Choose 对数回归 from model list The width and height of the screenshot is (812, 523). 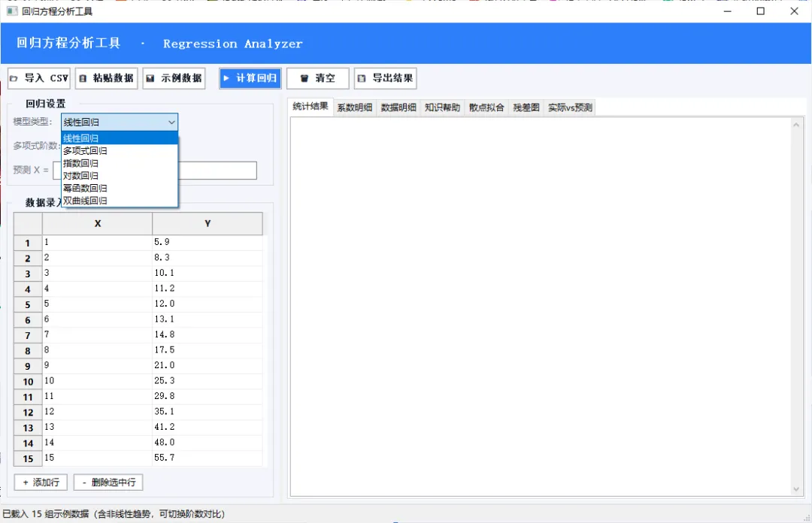click(x=120, y=176)
